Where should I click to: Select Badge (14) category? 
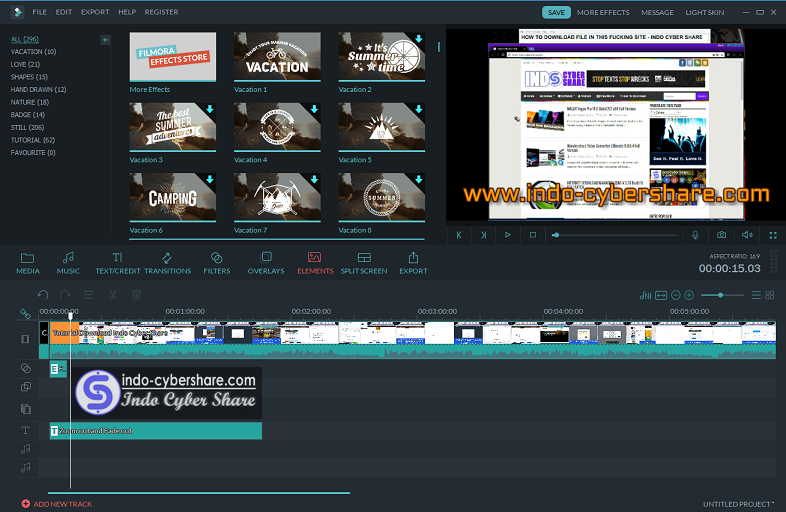(x=28, y=115)
